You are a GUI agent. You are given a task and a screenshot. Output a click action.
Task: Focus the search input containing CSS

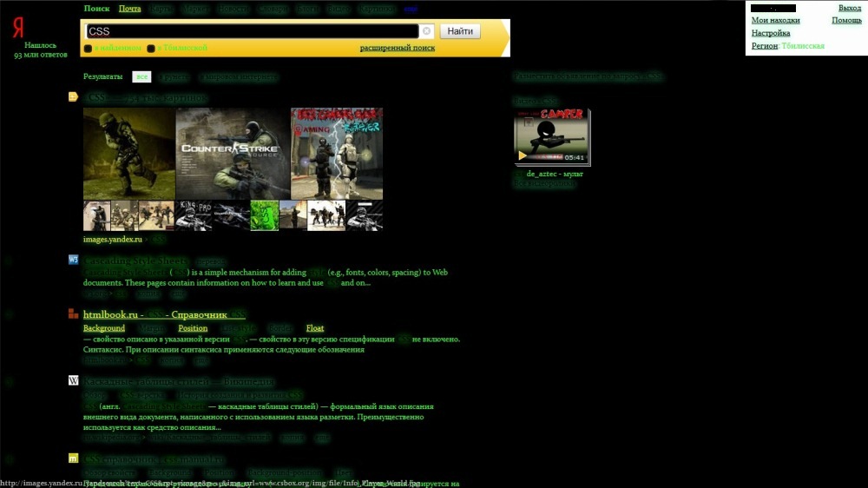coord(252,31)
